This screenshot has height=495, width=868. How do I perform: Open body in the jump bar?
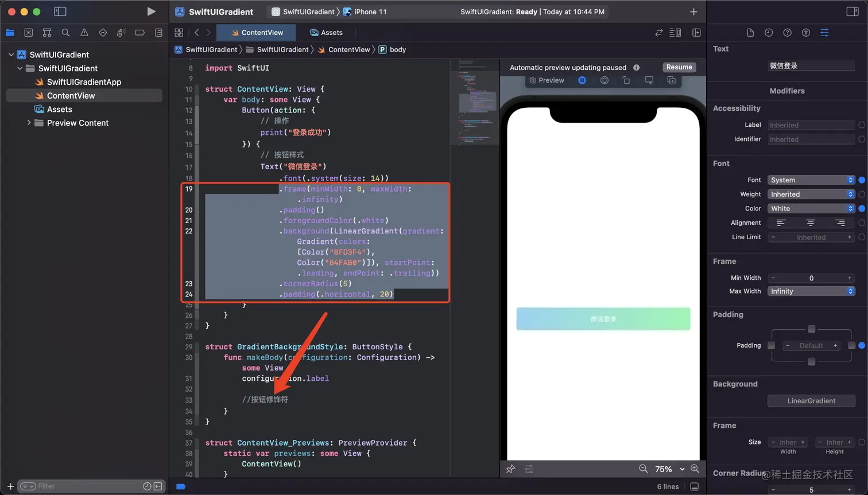point(392,50)
